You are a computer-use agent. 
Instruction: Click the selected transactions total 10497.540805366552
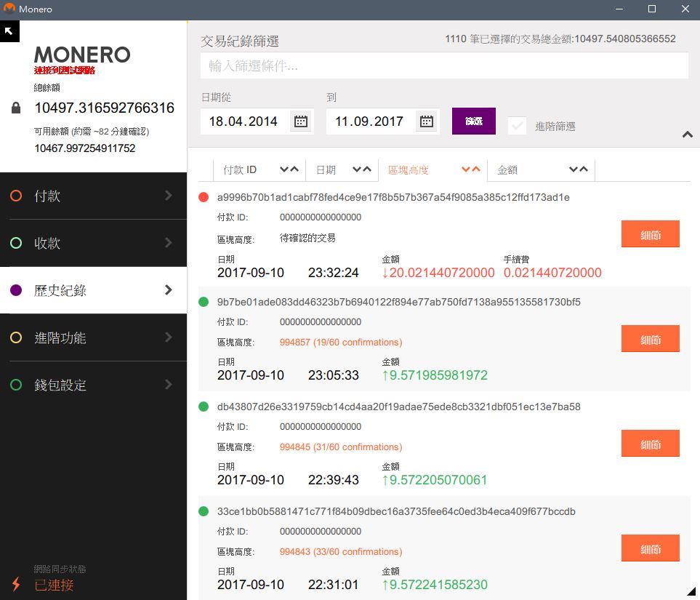point(625,39)
